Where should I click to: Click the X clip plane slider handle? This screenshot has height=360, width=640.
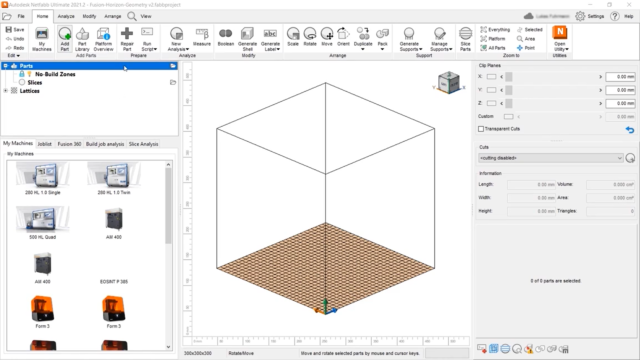509,77
